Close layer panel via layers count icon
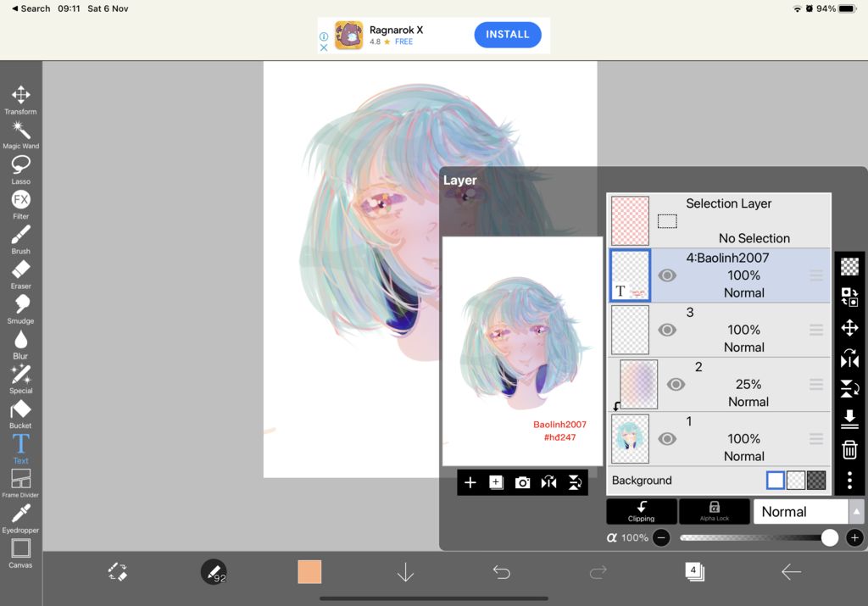 tap(694, 571)
